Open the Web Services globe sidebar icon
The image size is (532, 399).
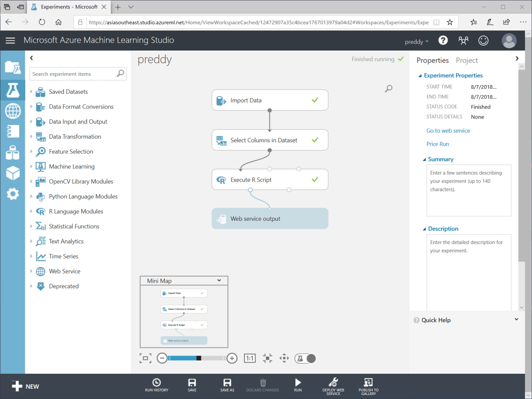12,111
